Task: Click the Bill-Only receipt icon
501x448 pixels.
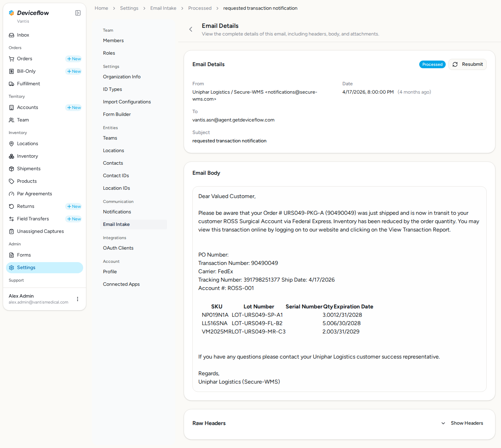Action: click(x=11, y=71)
